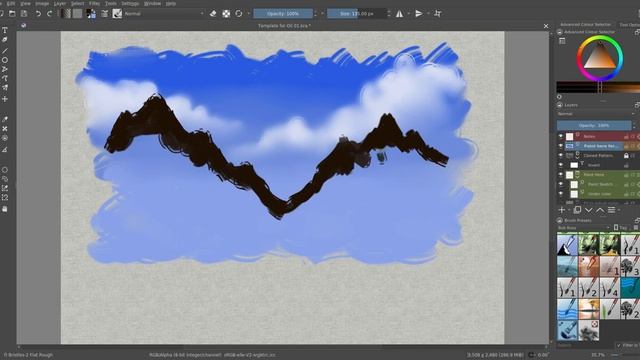Hide the Under color layer
This screenshot has height=360, width=640.
tap(560, 194)
